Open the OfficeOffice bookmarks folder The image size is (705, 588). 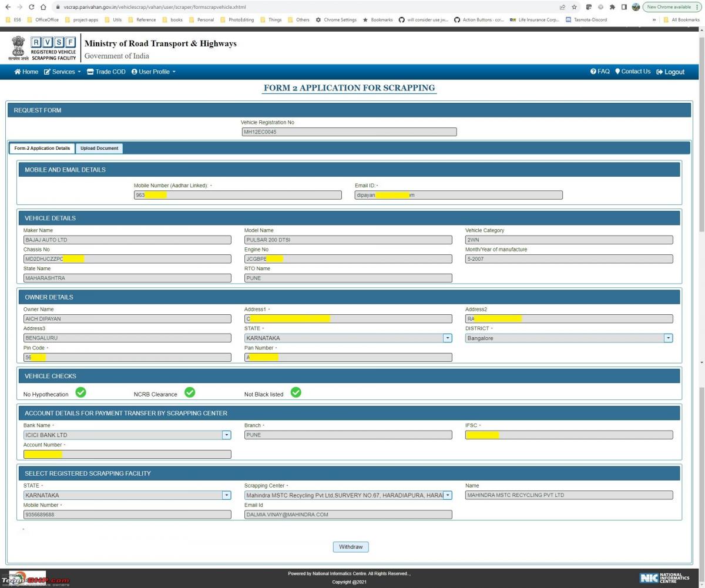click(43, 19)
